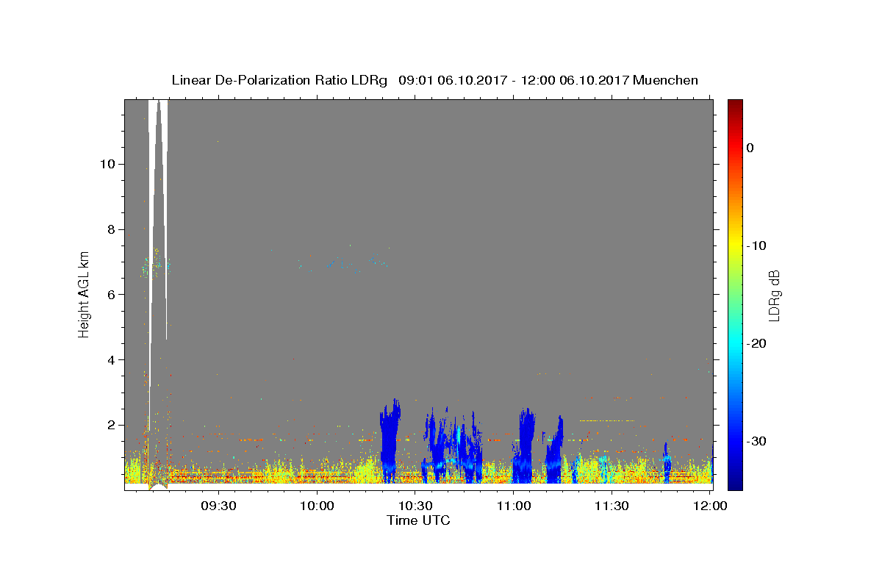Click the Time UTC axis title

tap(418, 520)
